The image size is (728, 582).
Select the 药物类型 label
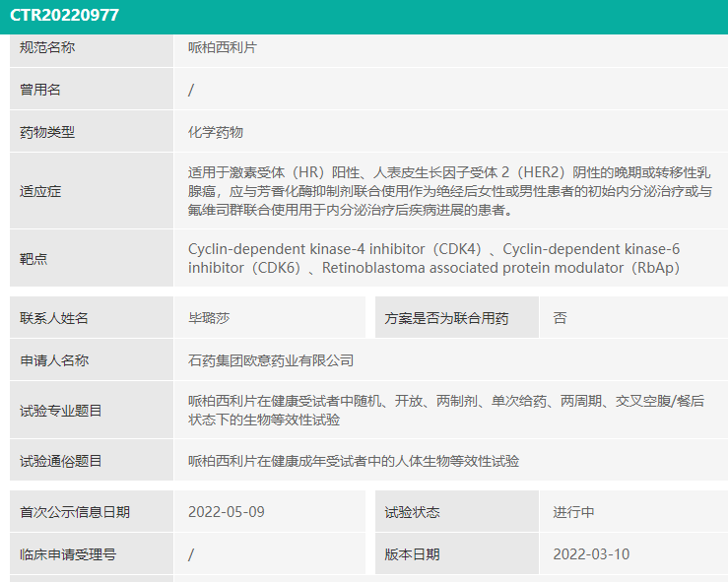[47, 132]
